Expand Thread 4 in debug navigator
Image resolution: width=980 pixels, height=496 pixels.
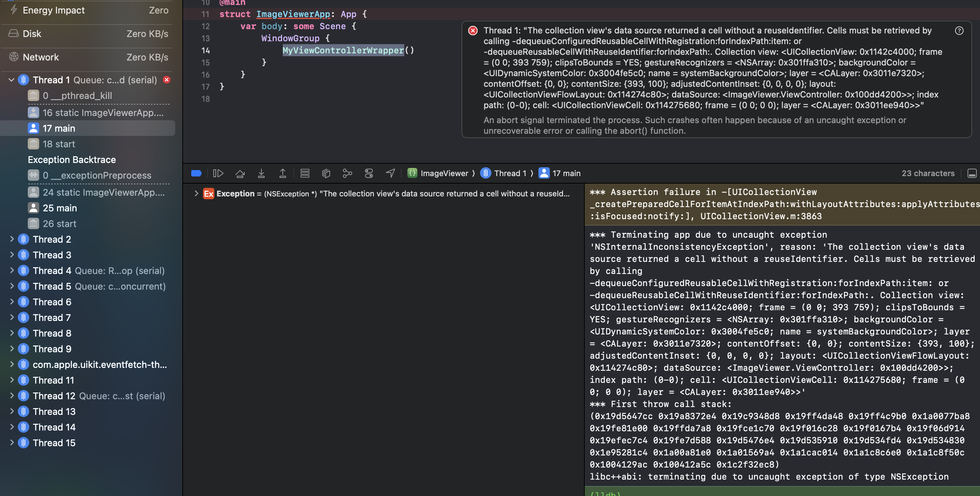pos(11,271)
